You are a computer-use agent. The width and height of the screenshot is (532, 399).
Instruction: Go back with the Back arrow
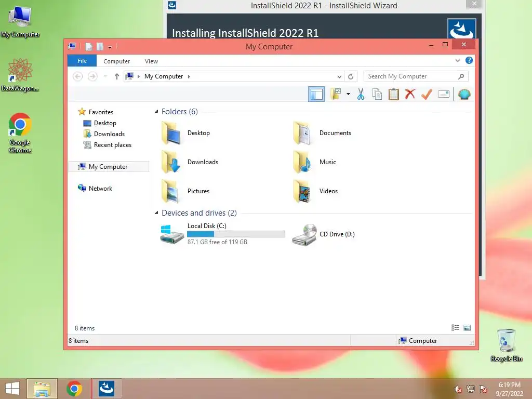pos(78,76)
